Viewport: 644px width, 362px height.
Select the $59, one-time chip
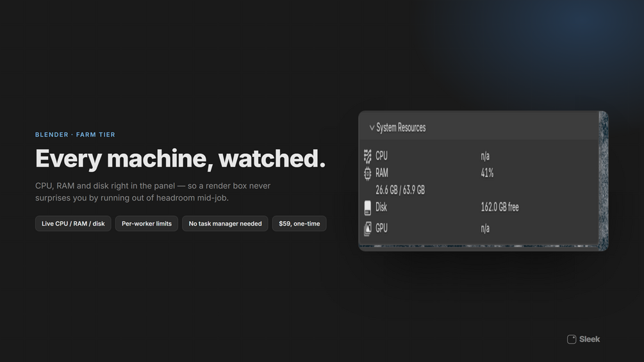tap(299, 224)
